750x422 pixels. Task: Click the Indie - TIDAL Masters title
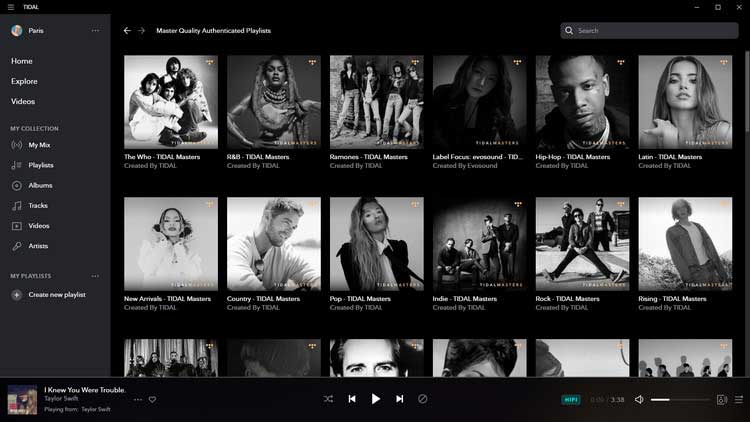(465, 299)
